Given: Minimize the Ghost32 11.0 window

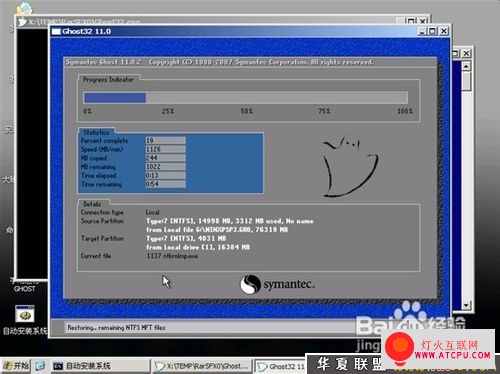Looking at the screenshot, I should [422, 31].
